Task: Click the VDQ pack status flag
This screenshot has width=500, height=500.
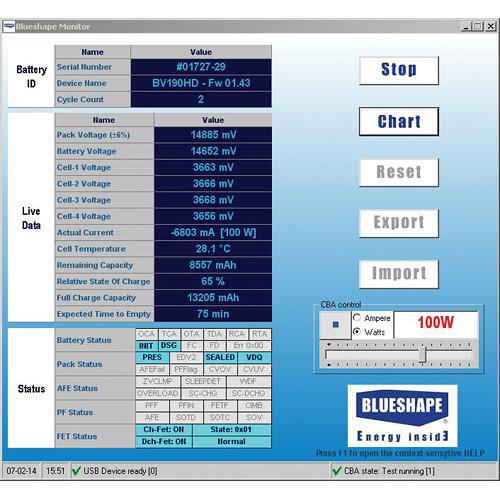Action: [x=254, y=357]
